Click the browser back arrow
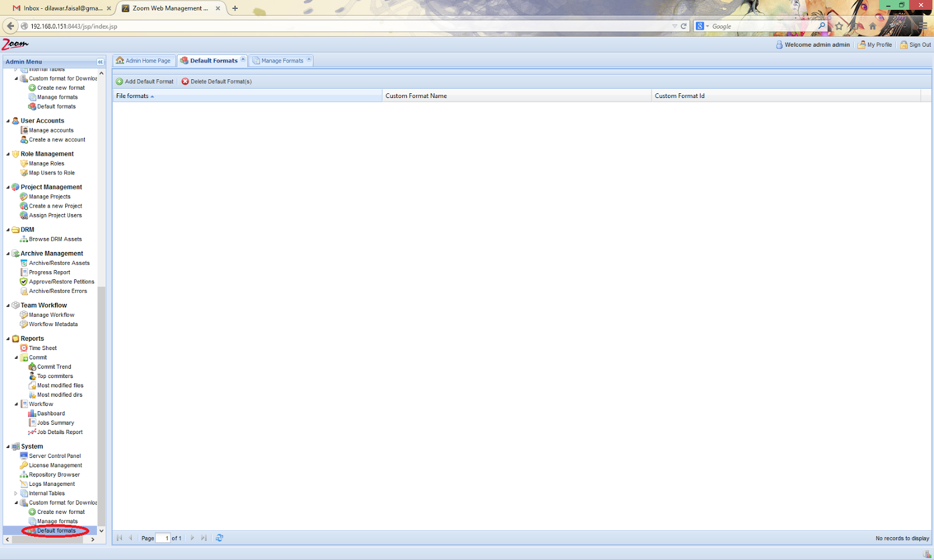 pyautogui.click(x=11, y=26)
